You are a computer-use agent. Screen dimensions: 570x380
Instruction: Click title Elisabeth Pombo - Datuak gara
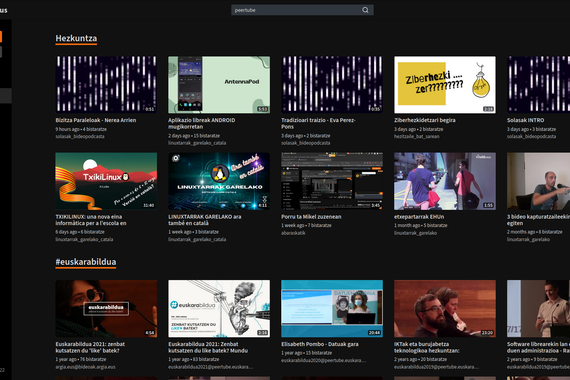point(320,344)
